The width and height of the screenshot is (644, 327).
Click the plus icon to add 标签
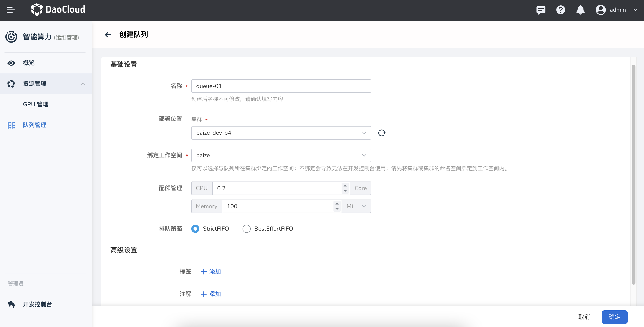(x=204, y=271)
